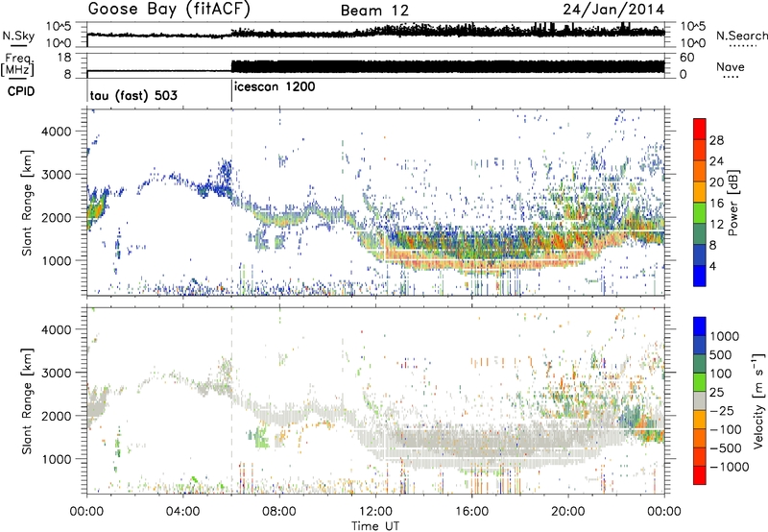Click the "Beam 12" header label
Viewport: 768px width, 532px height.
pyautogui.click(x=374, y=11)
